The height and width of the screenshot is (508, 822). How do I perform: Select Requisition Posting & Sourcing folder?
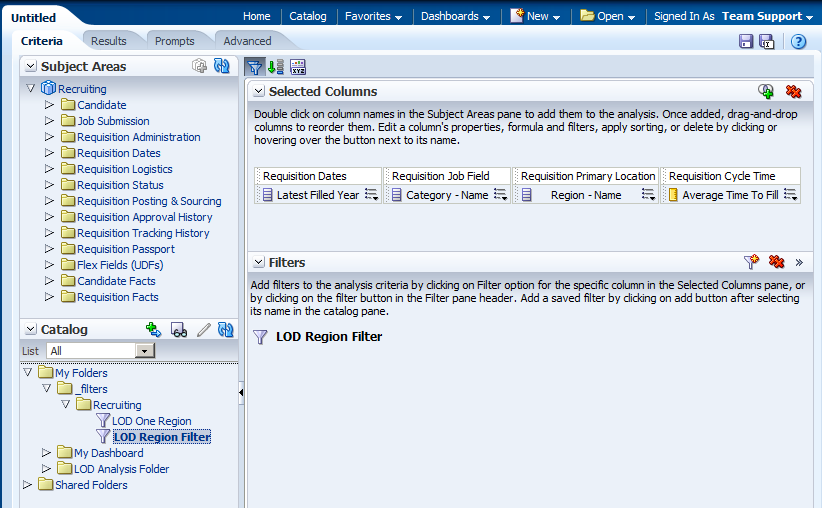tap(149, 201)
